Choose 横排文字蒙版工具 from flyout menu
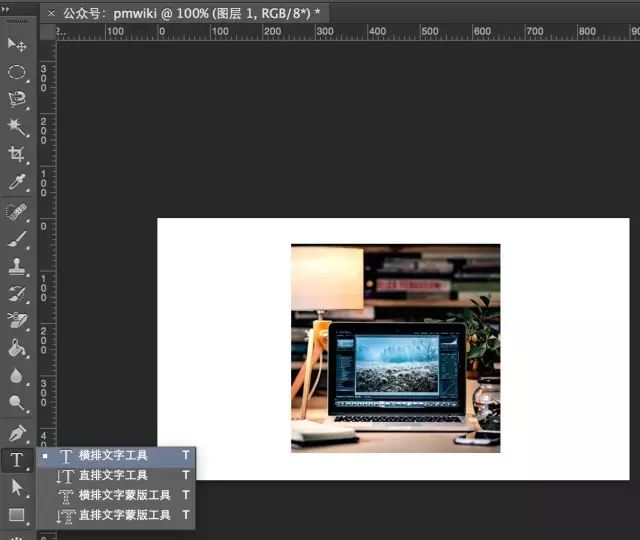Screen dimensions: 640x540 (116, 495)
